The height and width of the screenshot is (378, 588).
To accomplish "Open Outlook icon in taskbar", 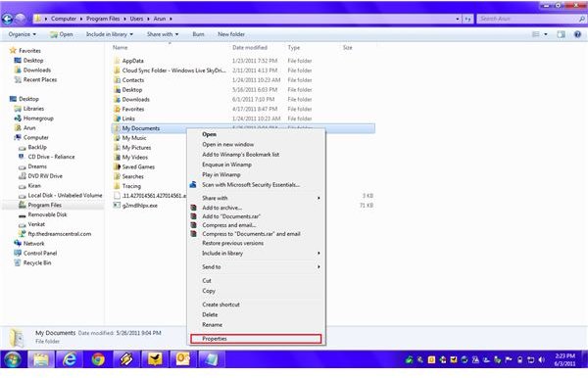I will pyautogui.click(x=183, y=359).
